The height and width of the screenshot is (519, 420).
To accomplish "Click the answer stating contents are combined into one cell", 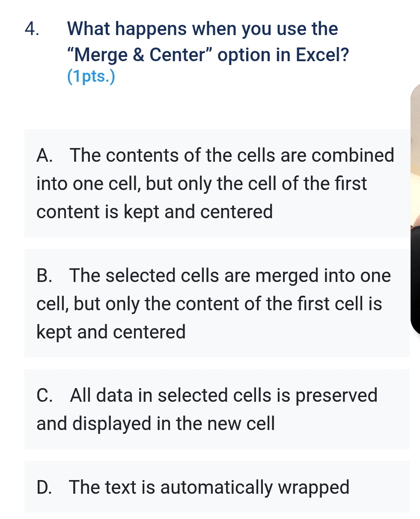I will point(214,183).
